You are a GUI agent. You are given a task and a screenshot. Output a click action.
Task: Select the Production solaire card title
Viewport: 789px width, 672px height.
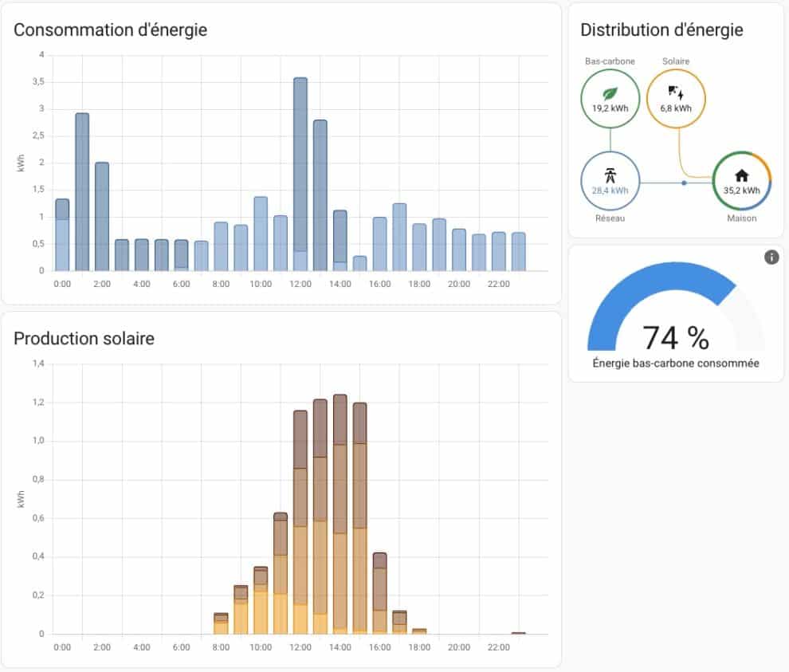click(x=84, y=339)
